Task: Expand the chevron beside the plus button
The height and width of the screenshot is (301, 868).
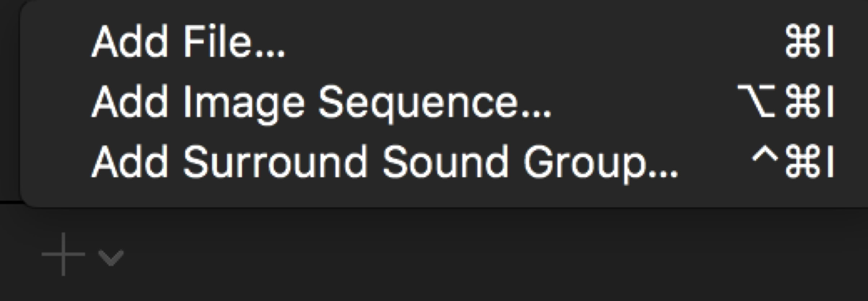Action: 111,257
